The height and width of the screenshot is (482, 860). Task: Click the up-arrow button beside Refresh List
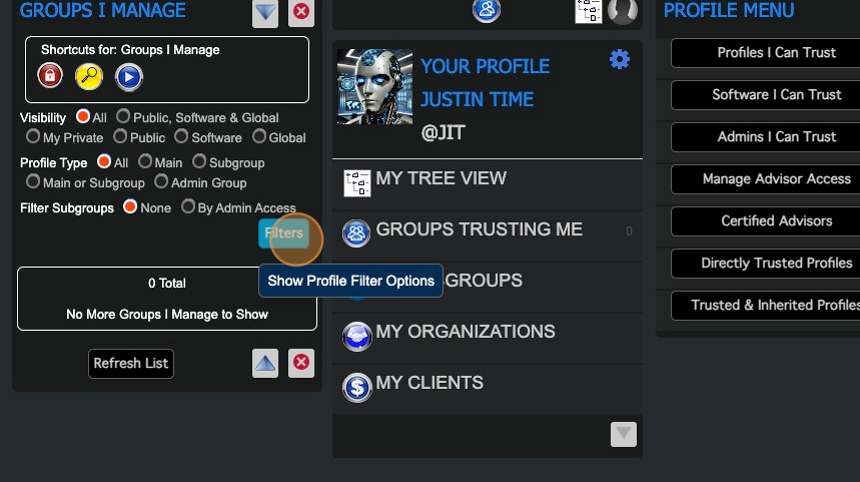(x=265, y=363)
